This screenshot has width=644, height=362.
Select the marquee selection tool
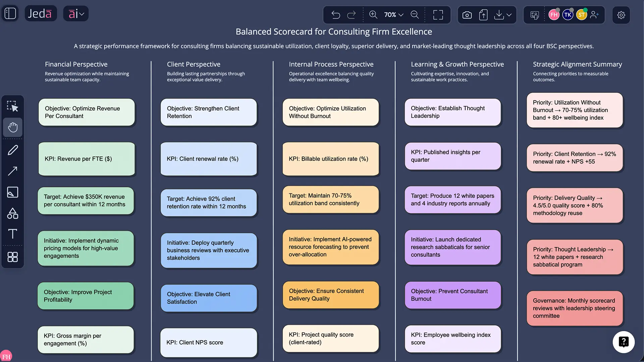tap(13, 106)
